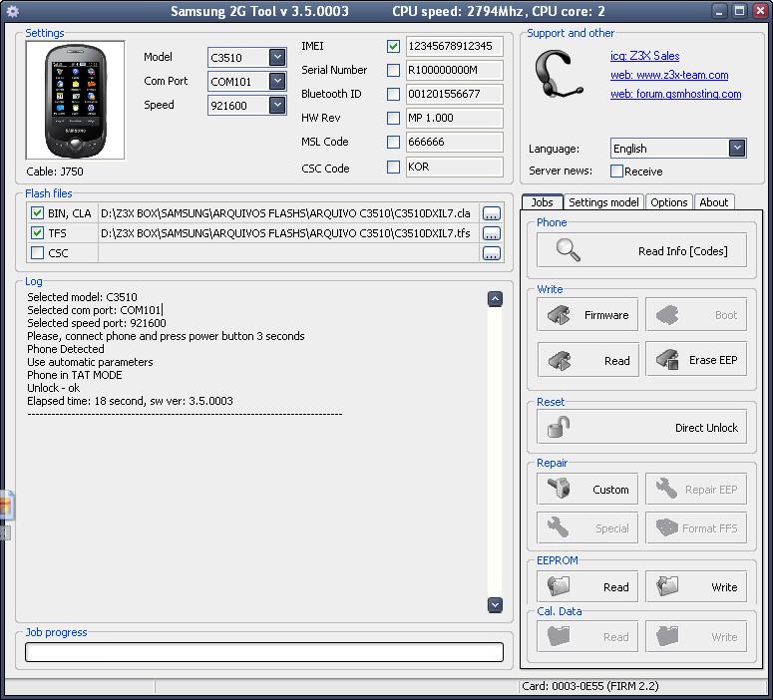Click the IMEI input field

pos(454,46)
